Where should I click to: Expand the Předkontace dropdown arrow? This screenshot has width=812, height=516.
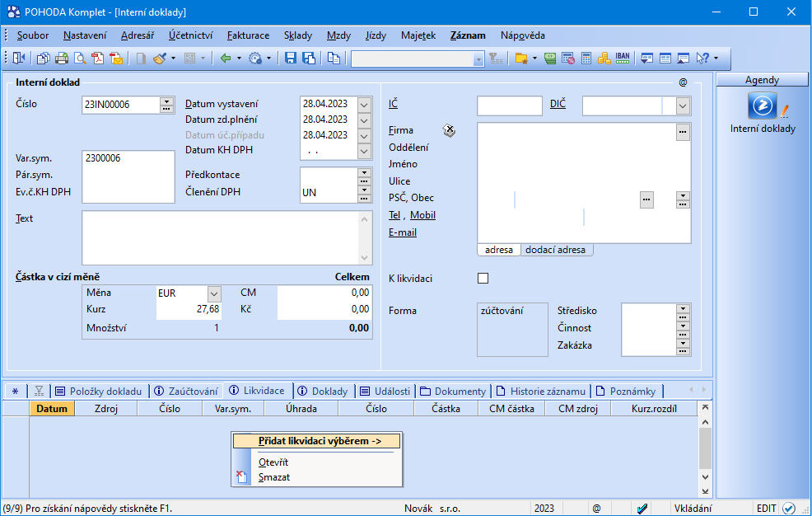coord(364,172)
